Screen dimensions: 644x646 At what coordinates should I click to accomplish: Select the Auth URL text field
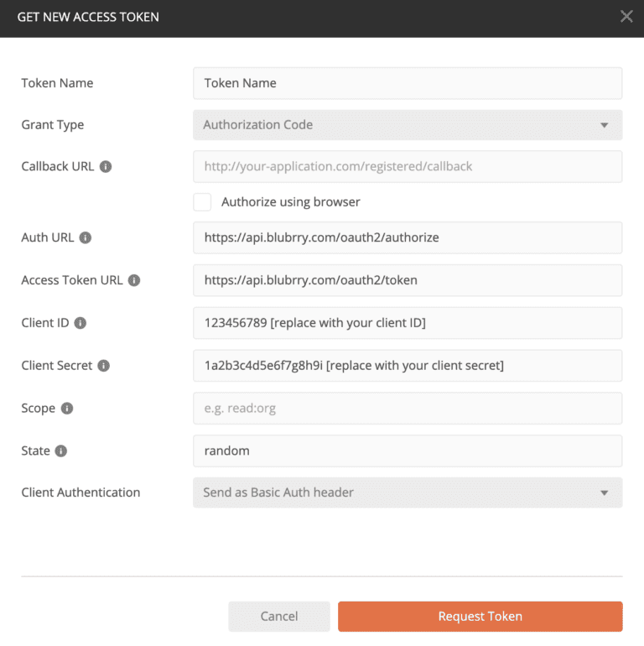408,237
